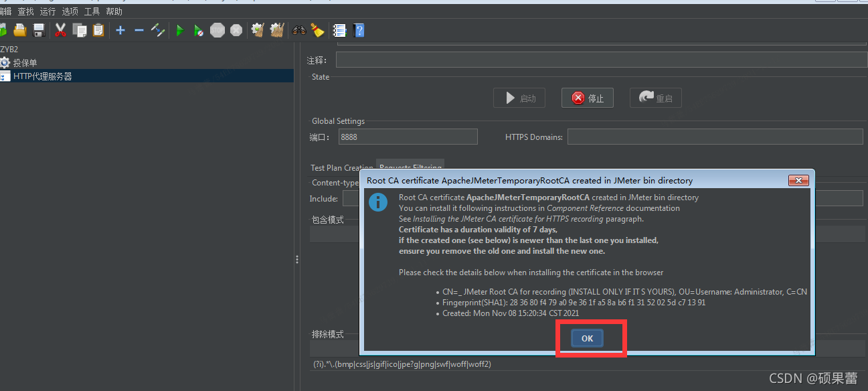Click the CN= JMeter Root CA line
The height and width of the screenshot is (391, 868).
click(625, 292)
